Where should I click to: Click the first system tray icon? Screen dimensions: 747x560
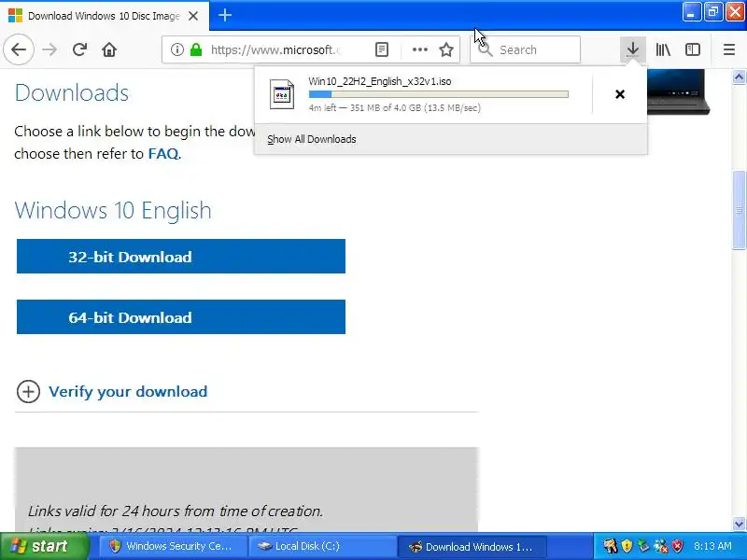click(x=610, y=546)
